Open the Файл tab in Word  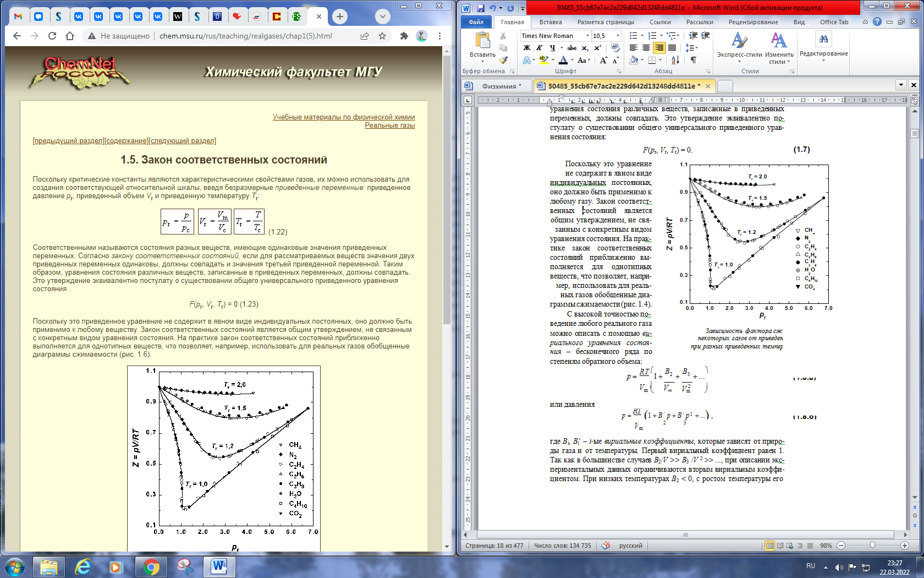tap(476, 22)
